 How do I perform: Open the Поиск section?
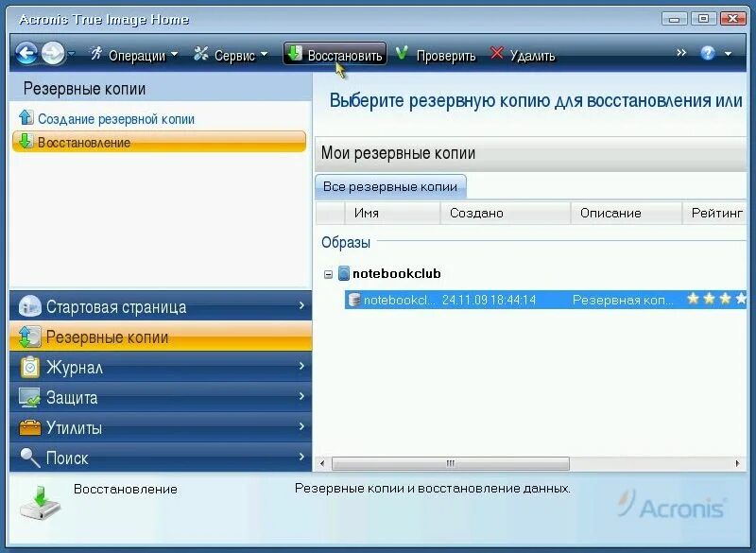point(161,458)
